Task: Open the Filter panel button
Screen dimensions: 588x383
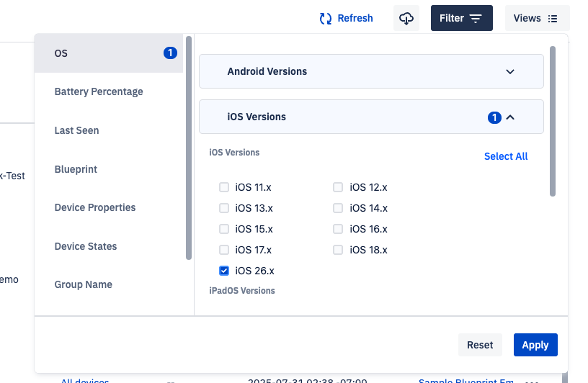Action: [x=461, y=18]
